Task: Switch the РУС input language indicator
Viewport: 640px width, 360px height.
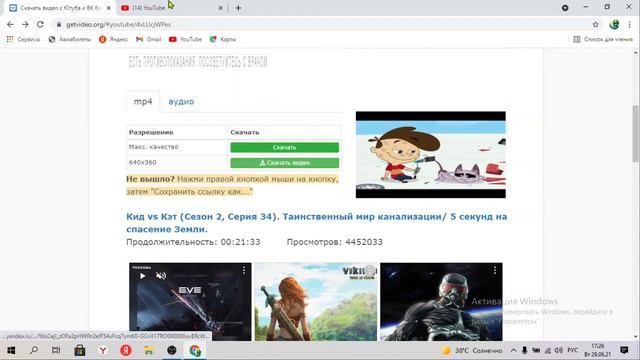Action: point(573,351)
